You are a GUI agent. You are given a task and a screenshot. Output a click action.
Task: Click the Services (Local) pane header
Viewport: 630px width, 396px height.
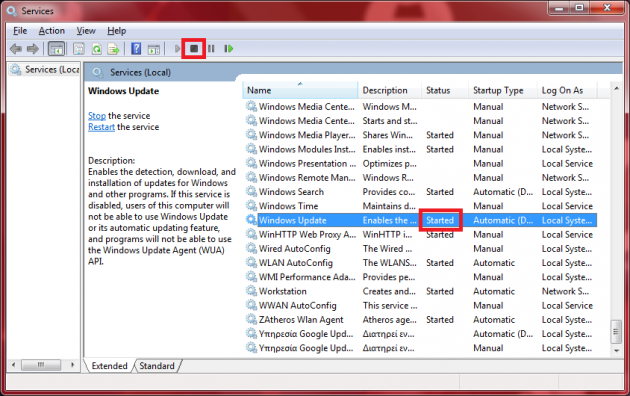pyautogui.click(x=140, y=73)
